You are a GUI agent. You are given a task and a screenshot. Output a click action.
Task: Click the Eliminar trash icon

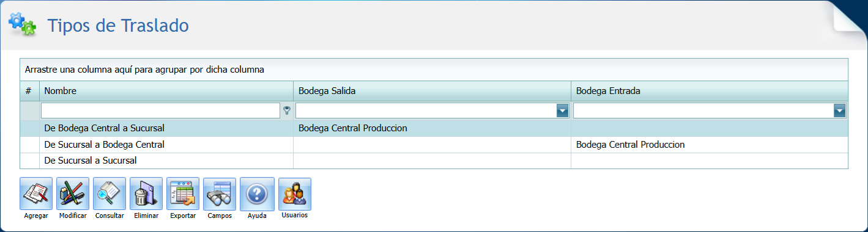coord(146,194)
